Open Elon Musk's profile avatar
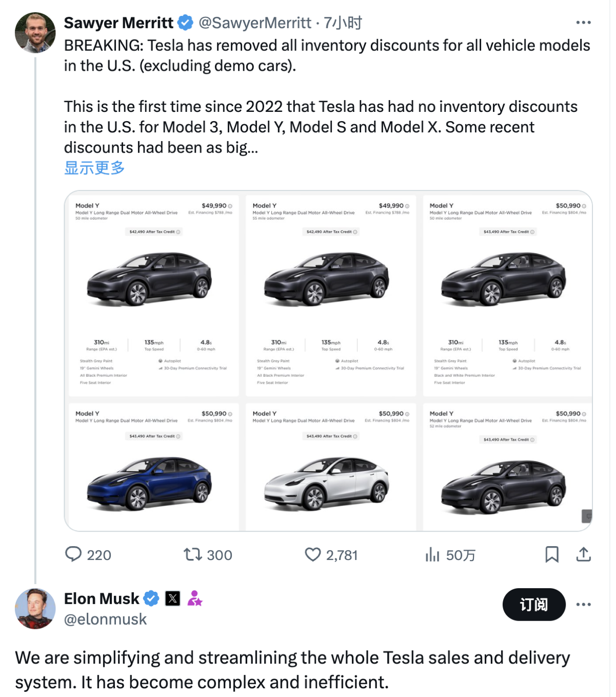Image resolution: width=616 pixels, height=697 pixels. (35, 609)
